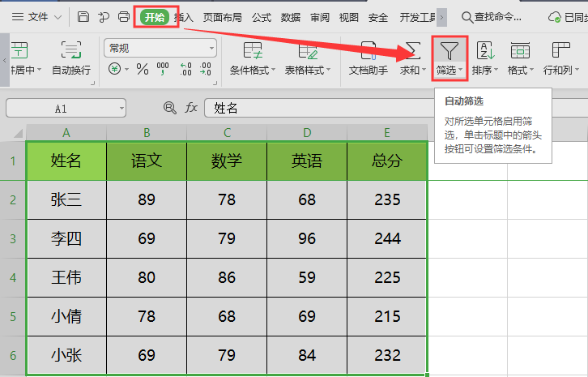The width and height of the screenshot is (588, 377).
Task: Click the Save icon in quick toolbar
Action: tap(83, 17)
